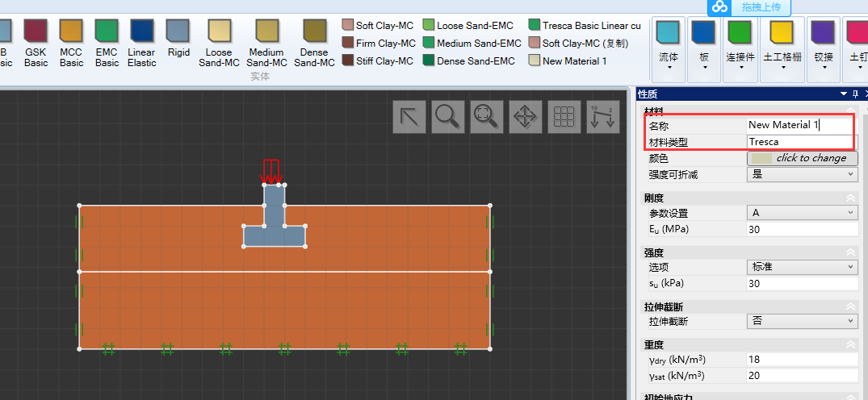Open the 拉伸截断 dropdown

[x=802, y=321]
